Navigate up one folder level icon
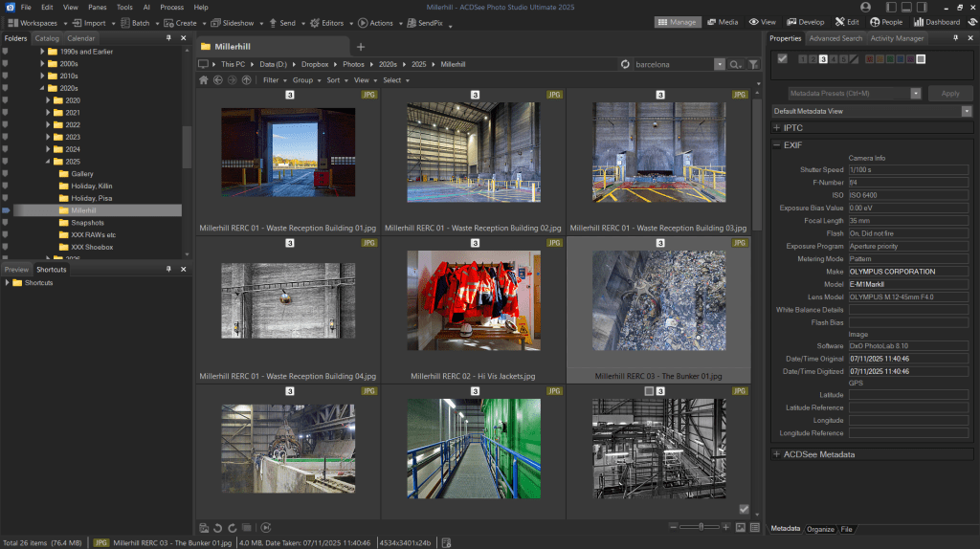Screen dimensions: 980x549 click(x=247, y=80)
